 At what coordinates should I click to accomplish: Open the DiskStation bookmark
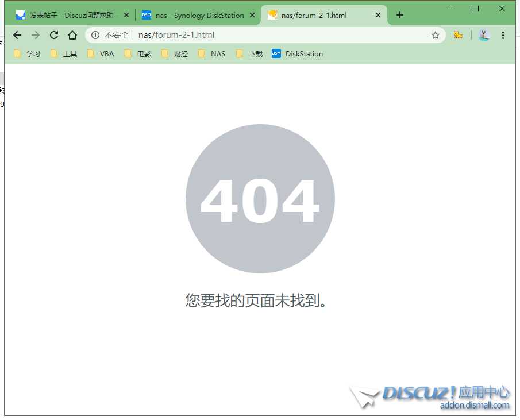point(298,54)
